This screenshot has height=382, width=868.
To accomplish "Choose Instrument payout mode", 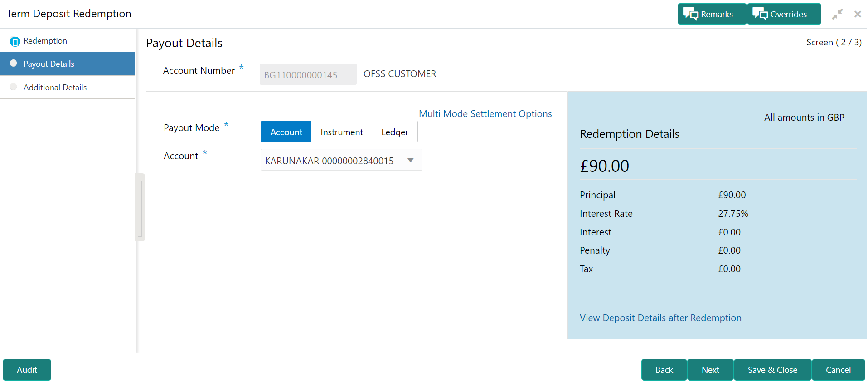I will coord(341,132).
